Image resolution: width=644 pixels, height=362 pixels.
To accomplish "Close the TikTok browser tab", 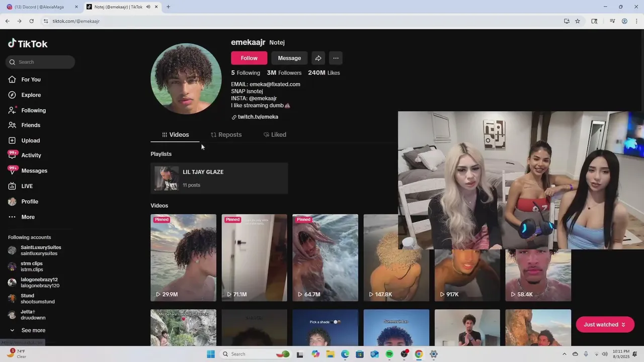I will tap(156, 7).
